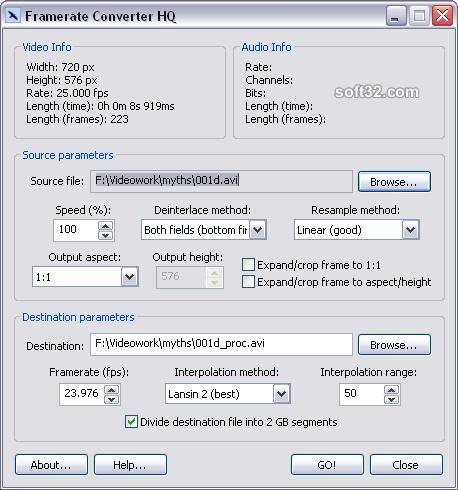Screen dimensions: 458x490
Task: Increase Interpolation range with the up arrow
Action: tap(391, 390)
